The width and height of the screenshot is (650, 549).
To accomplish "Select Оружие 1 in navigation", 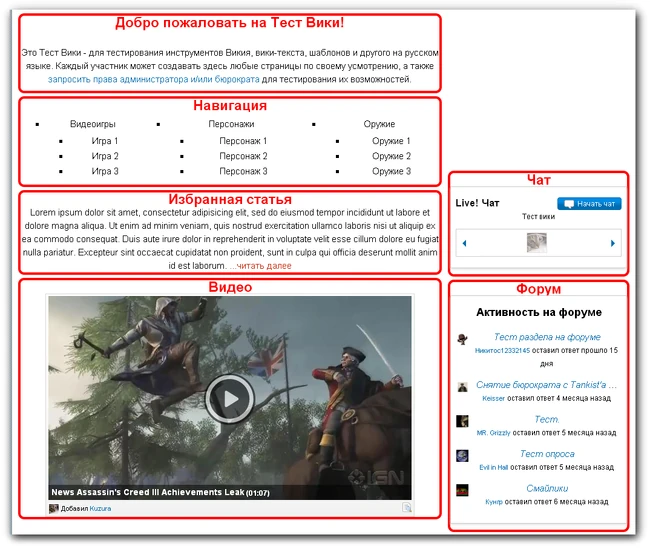I will (391, 141).
